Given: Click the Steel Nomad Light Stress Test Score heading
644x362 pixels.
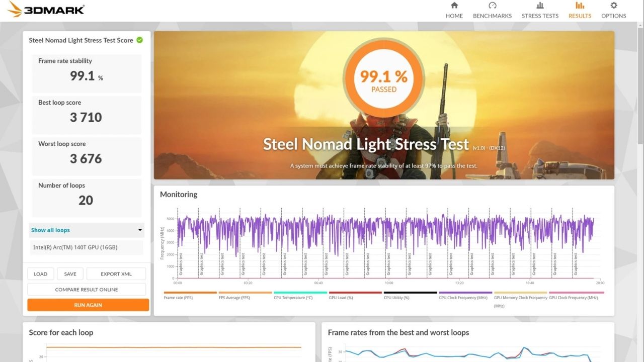Looking at the screenshot, I should point(81,40).
